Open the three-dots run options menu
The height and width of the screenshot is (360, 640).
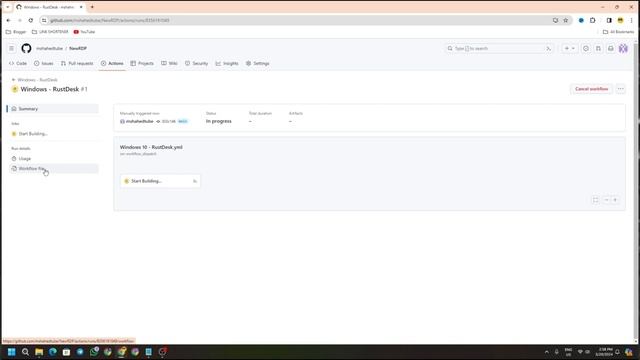click(620, 89)
